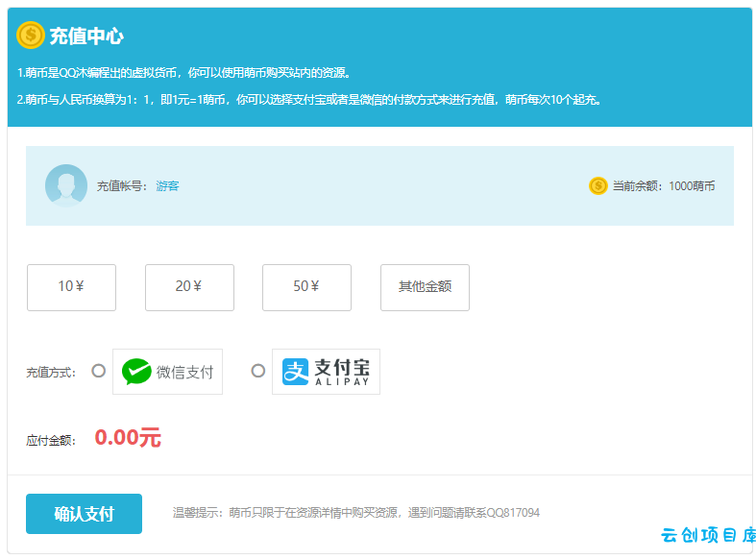756x559 pixels.
Task: Click the 当前余额: 1000萌币 balance text
Action: pyautogui.click(x=664, y=186)
